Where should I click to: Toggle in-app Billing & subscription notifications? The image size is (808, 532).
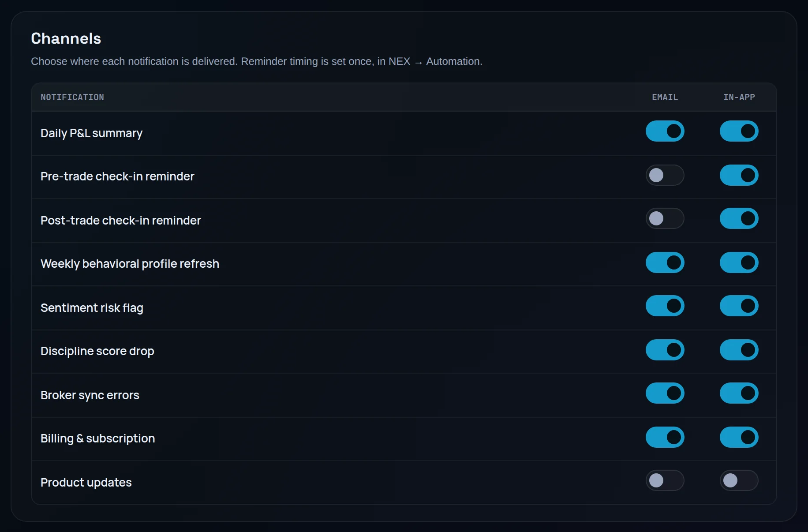[x=739, y=437]
